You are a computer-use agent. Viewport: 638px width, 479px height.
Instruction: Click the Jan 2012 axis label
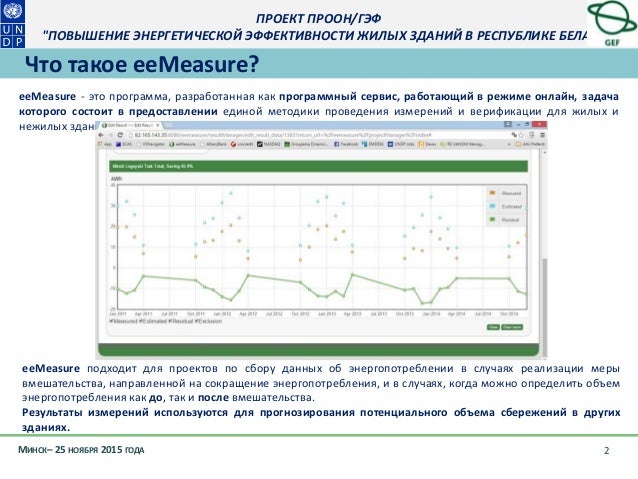pyautogui.click(x=222, y=314)
